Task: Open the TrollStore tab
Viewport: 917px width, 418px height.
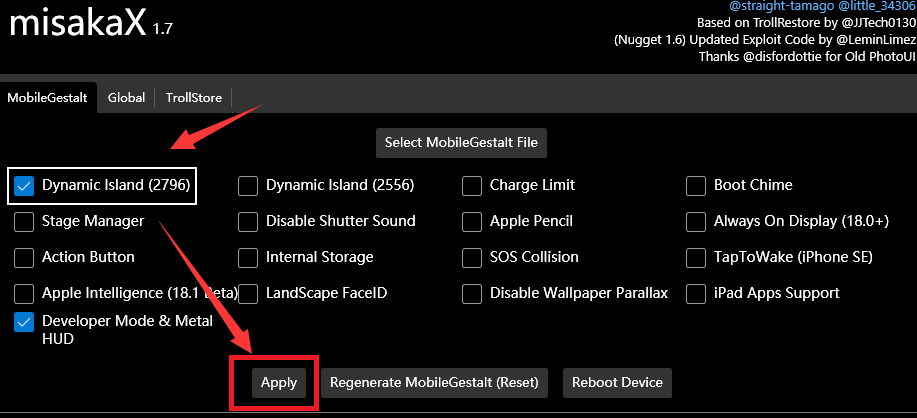Action: 194,97
